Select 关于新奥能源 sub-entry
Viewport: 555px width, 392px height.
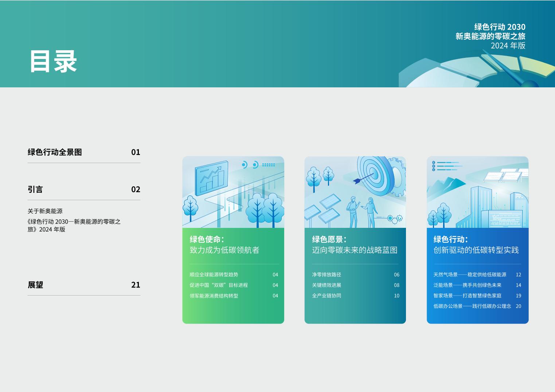[x=45, y=211]
